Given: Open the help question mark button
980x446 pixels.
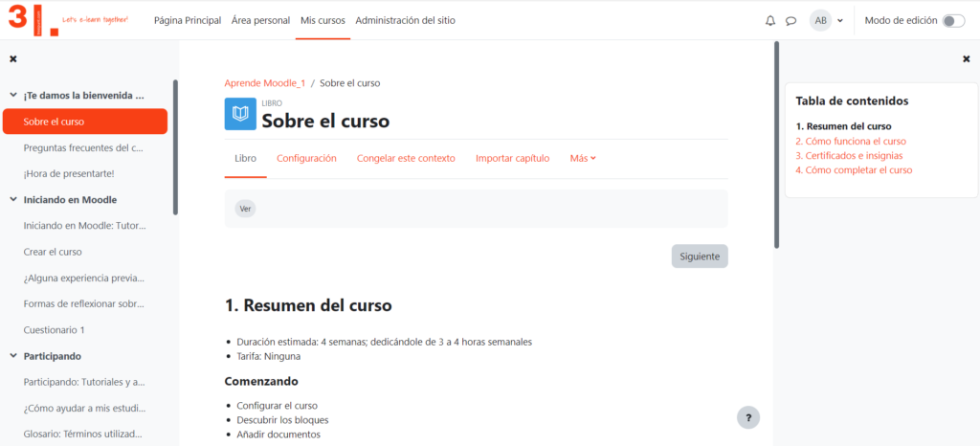Looking at the screenshot, I should [748, 417].
